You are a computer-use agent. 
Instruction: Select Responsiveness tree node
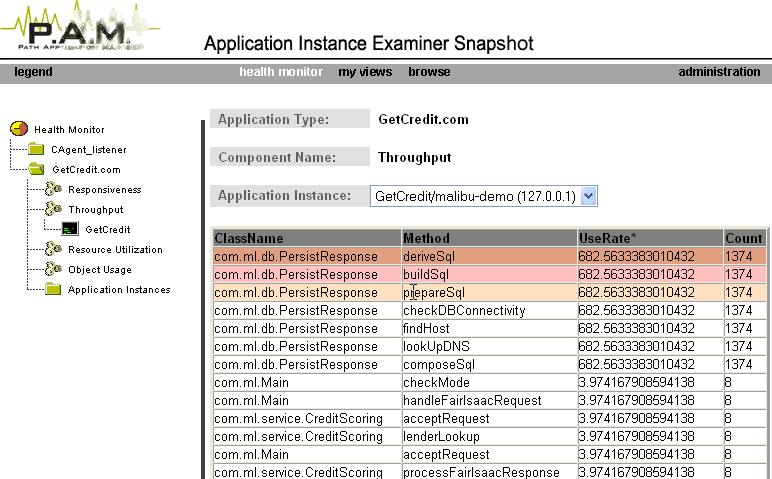104,190
